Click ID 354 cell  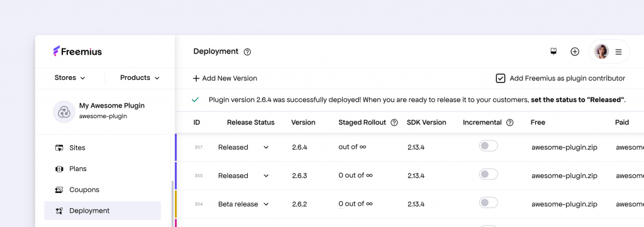tap(198, 204)
